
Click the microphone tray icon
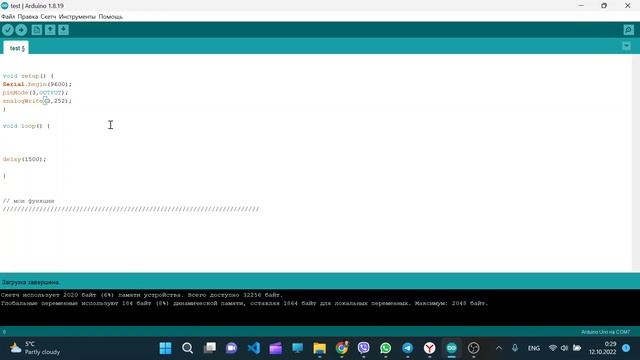click(x=515, y=348)
